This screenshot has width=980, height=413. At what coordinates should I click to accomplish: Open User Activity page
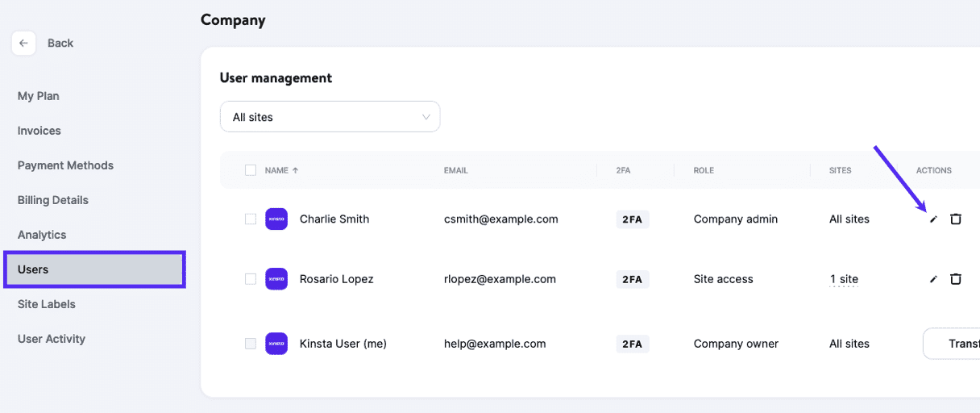click(x=52, y=339)
